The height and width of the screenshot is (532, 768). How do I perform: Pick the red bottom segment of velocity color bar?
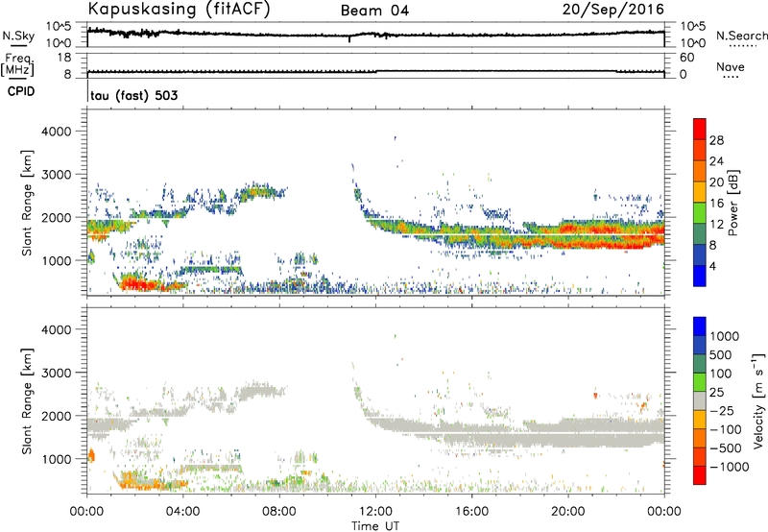click(700, 475)
